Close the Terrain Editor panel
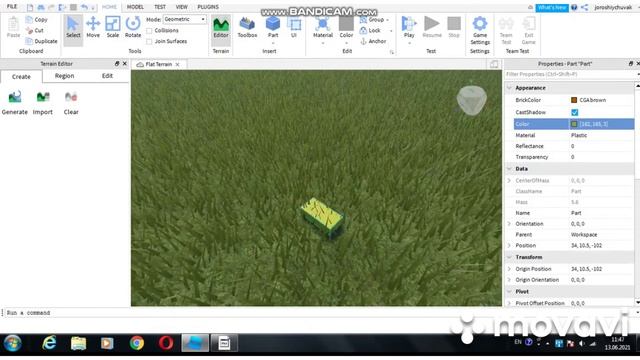Image resolution: width=640 pixels, height=360 pixels. [125, 64]
